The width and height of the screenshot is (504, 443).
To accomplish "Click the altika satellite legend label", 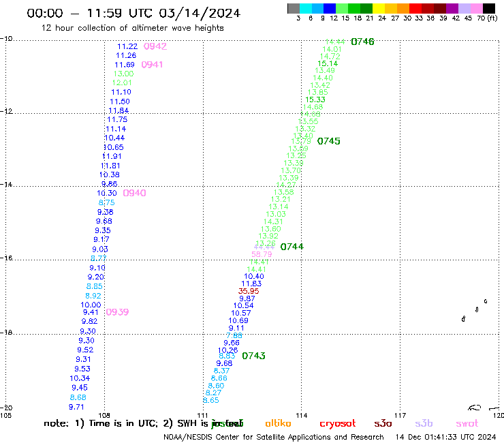I will point(278,423).
